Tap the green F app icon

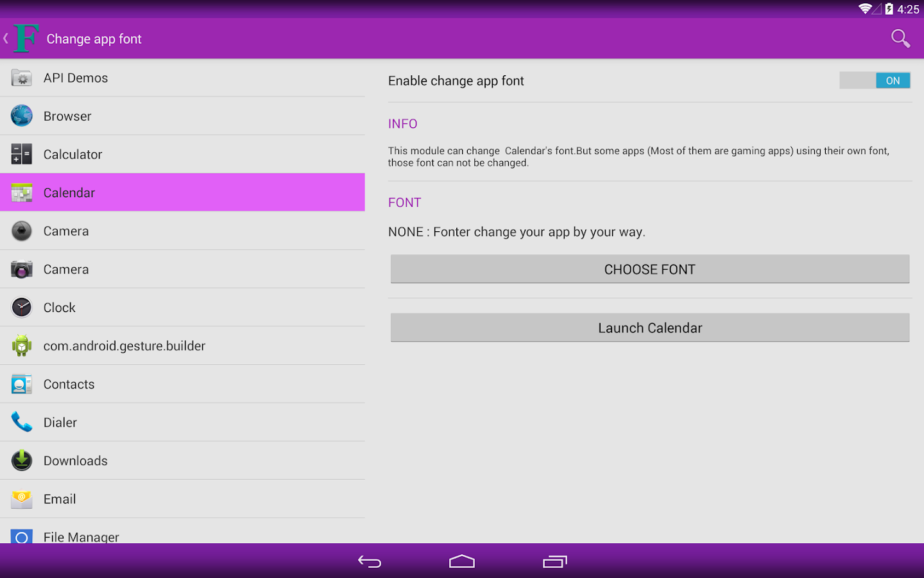[x=26, y=39]
